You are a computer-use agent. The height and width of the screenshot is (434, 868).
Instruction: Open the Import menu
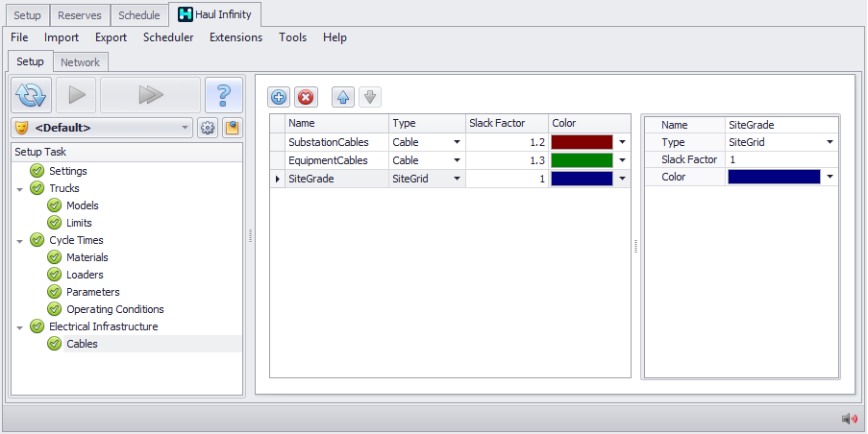point(62,37)
